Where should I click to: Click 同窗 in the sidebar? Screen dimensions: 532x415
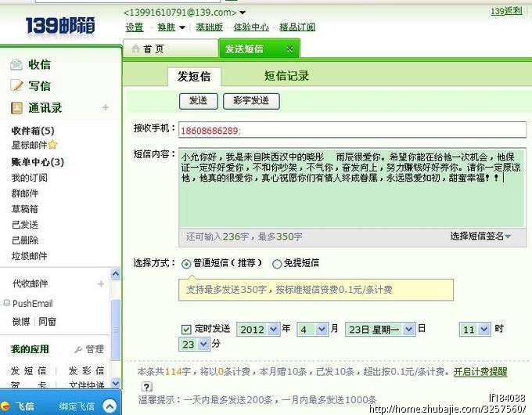[x=47, y=321]
